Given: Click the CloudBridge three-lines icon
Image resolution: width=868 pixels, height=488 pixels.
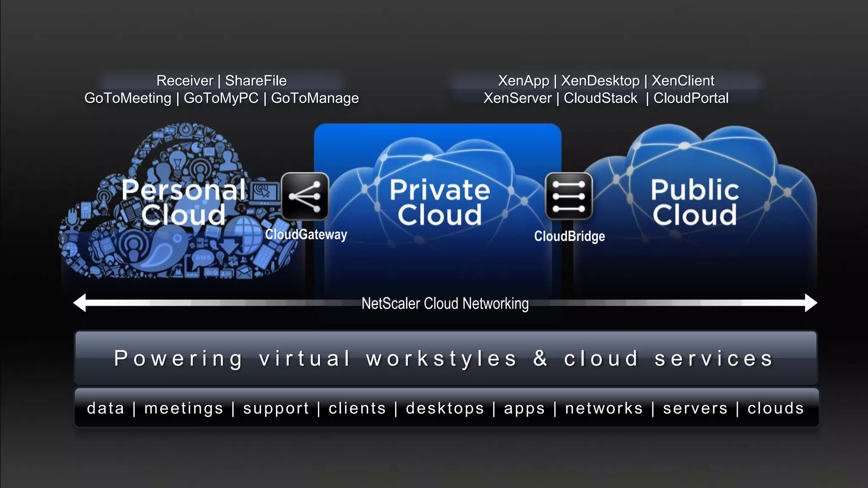Looking at the screenshot, I should 568,196.
